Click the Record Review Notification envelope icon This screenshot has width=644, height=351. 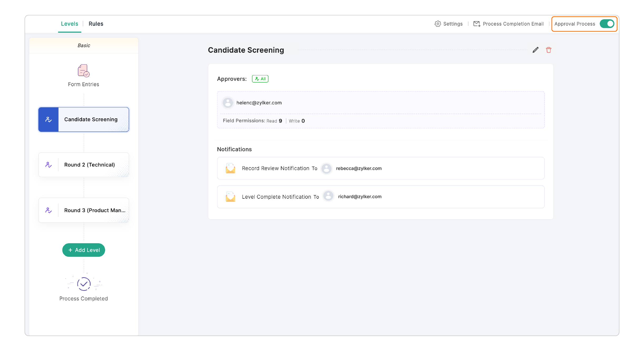tap(230, 168)
